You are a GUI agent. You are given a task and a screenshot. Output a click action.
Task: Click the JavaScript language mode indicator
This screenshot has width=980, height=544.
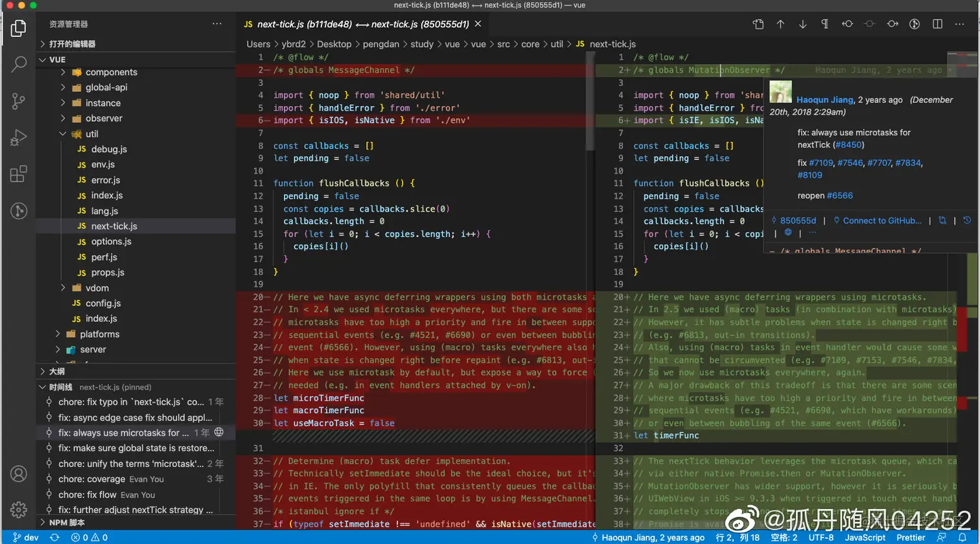pos(865,537)
